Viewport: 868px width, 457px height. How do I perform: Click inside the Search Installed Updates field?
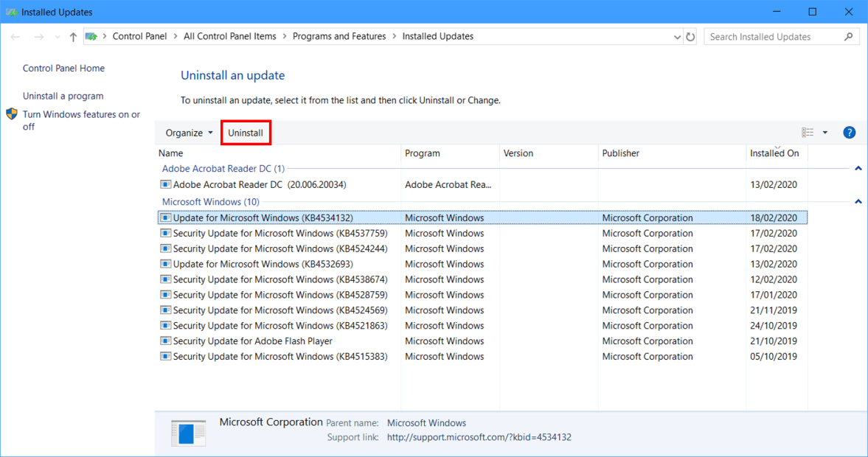(x=767, y=36)
